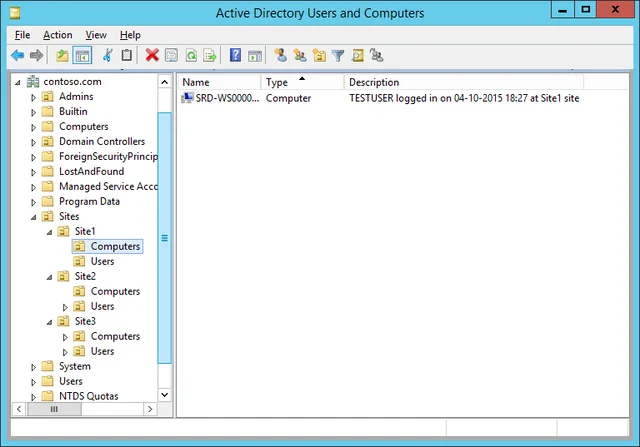Expand the Domain Controllers node
This screenshot has height=447, width=640.
coord(33,142)
